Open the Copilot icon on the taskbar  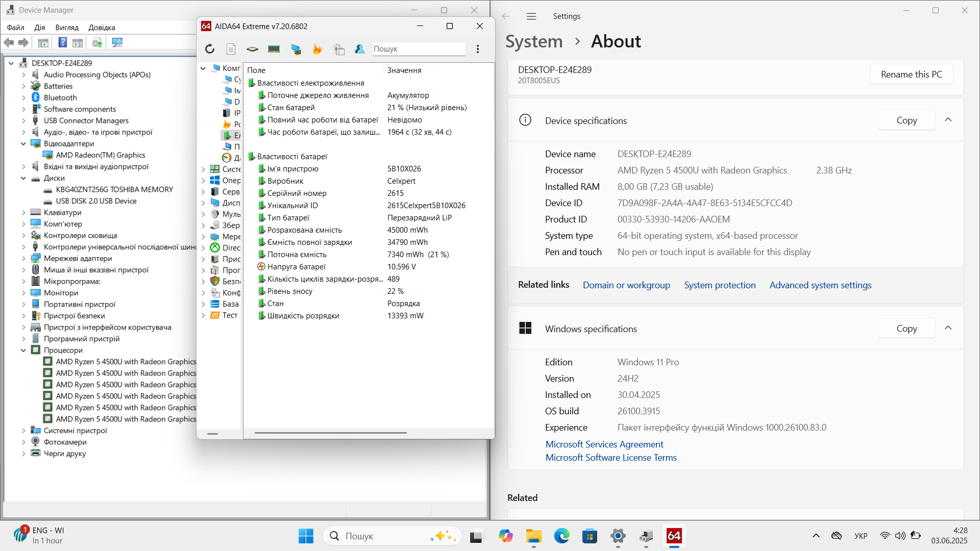[x=506, y=536]
